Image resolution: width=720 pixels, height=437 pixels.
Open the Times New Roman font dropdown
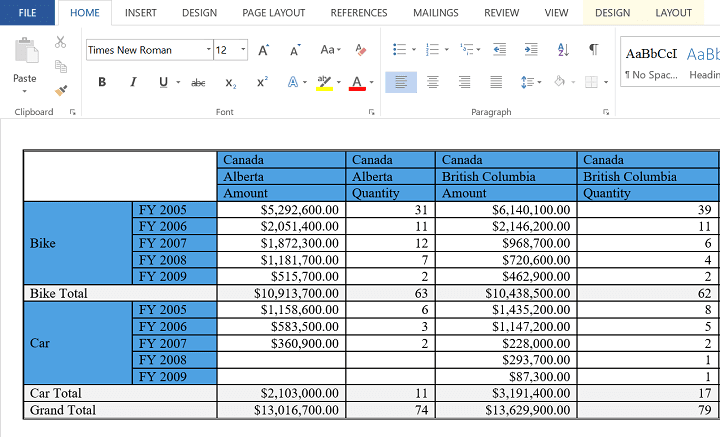[208, 50]
